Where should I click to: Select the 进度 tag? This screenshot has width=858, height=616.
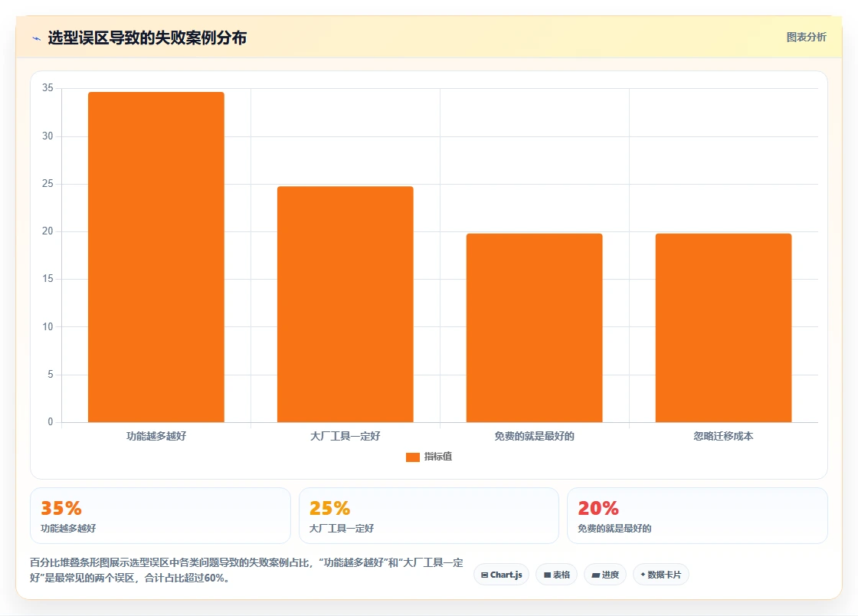point(605,575)
